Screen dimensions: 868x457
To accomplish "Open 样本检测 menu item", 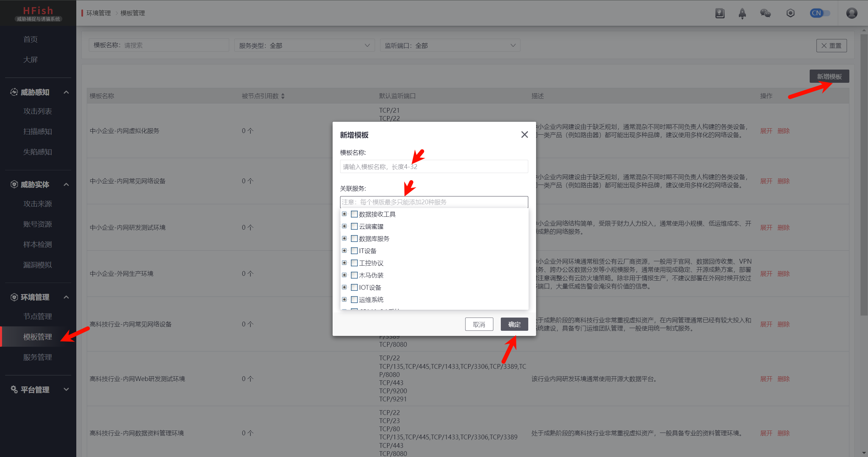I will 38,245.
